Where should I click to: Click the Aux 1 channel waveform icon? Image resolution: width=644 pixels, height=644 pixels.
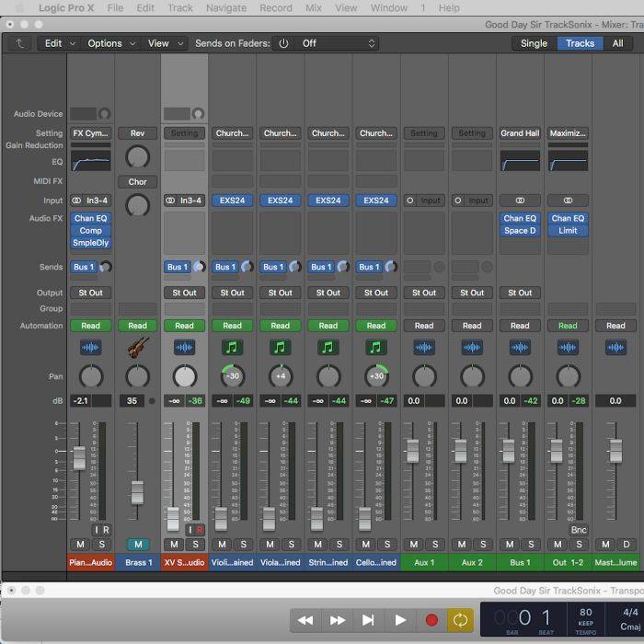pos(424,348)
